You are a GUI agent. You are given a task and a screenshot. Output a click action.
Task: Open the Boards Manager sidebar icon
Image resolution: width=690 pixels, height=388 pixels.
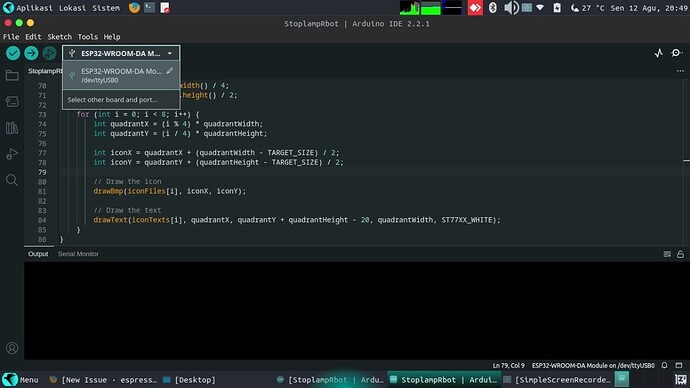coord(12,102)
